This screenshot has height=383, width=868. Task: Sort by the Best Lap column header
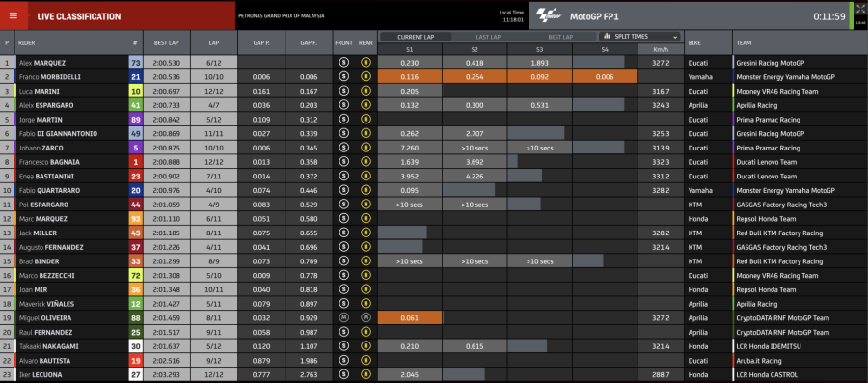click(x=167, y=42)
